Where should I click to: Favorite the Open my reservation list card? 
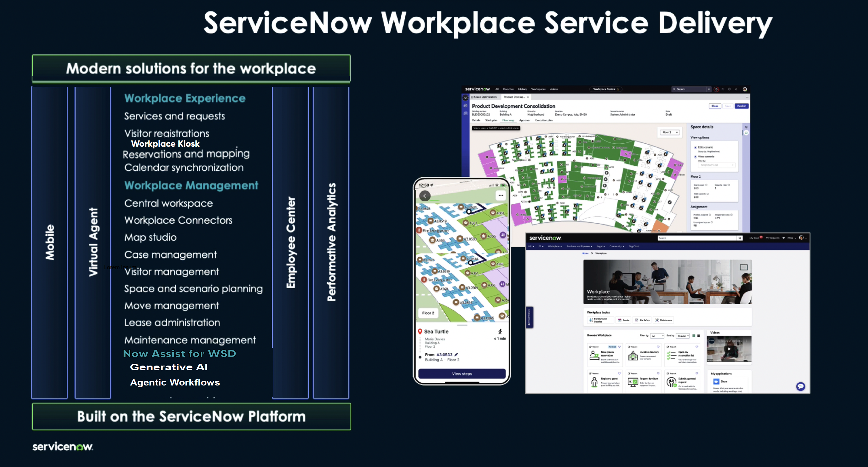click(697, 347)
